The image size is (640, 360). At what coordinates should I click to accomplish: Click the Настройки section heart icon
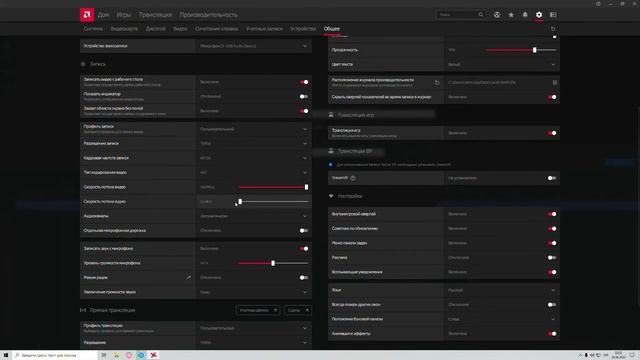[331, 196]
